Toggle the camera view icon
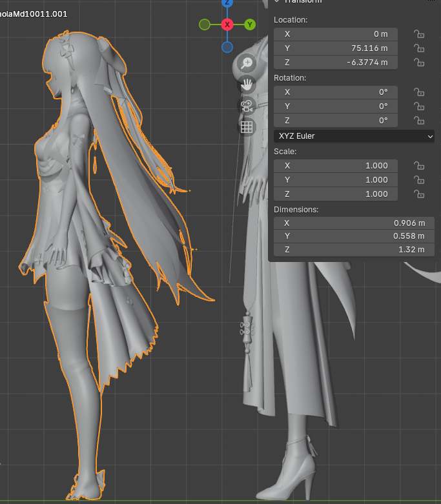The width and height of the screenshot is (441, 504). [x=247, y=106]
